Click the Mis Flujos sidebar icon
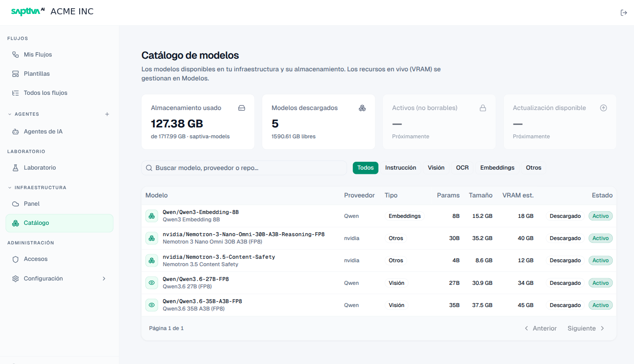Image resolution: width=634 pixels, height=364 pixels. click(15, 55)
